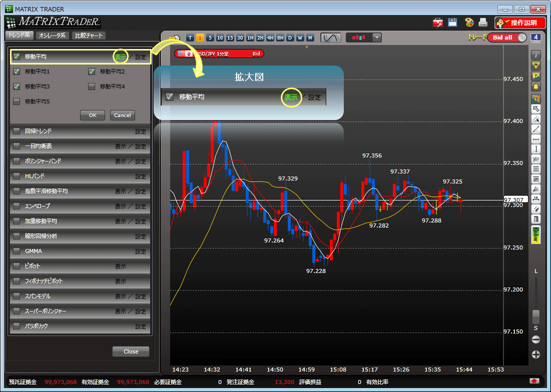Select the 5-minute timeframe button

tap(210, 37)
